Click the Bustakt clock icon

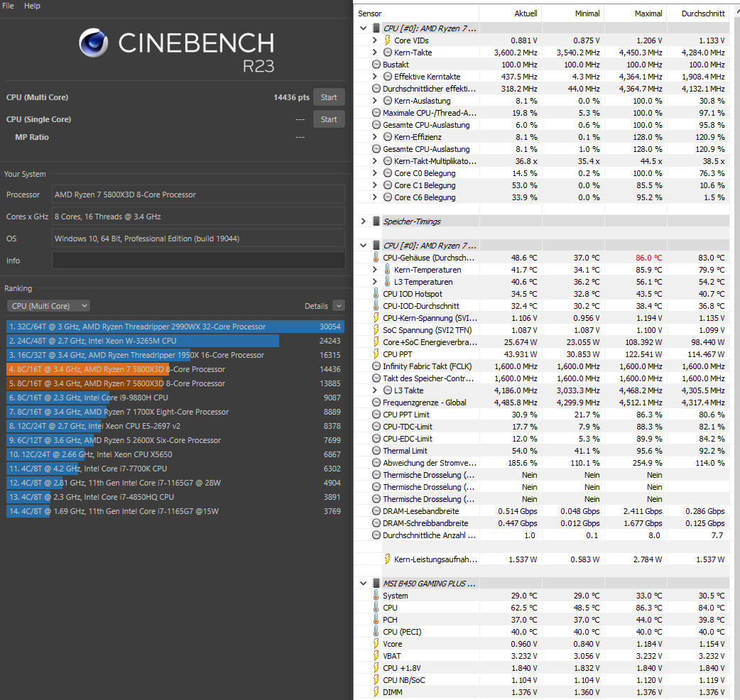coord(376,65)
